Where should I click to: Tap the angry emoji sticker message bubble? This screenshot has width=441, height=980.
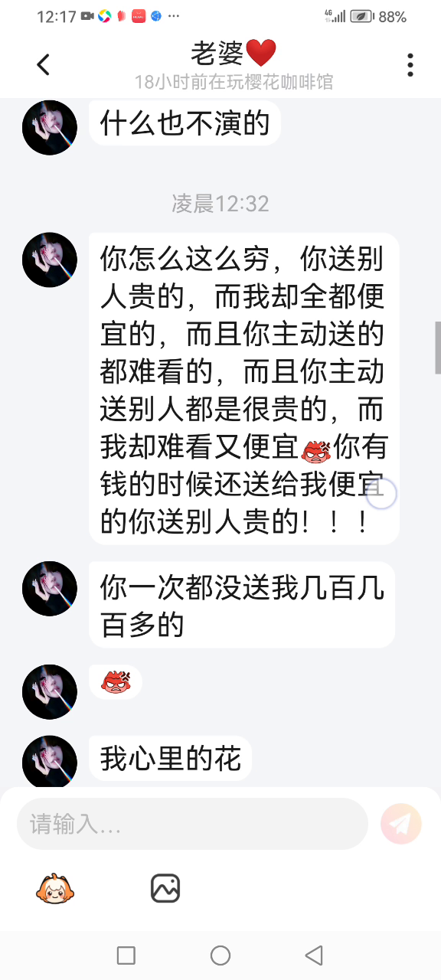(x=116, y=681)
